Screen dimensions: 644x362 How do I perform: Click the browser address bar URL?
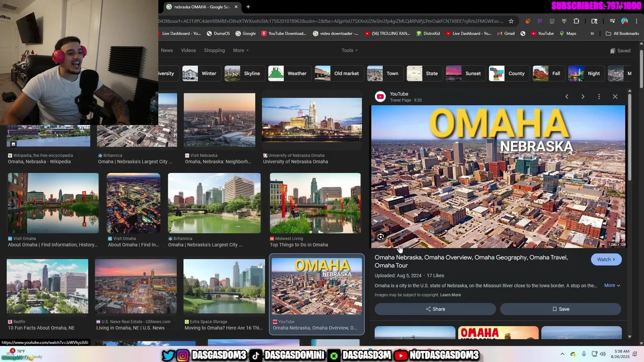tap(331, 21)
